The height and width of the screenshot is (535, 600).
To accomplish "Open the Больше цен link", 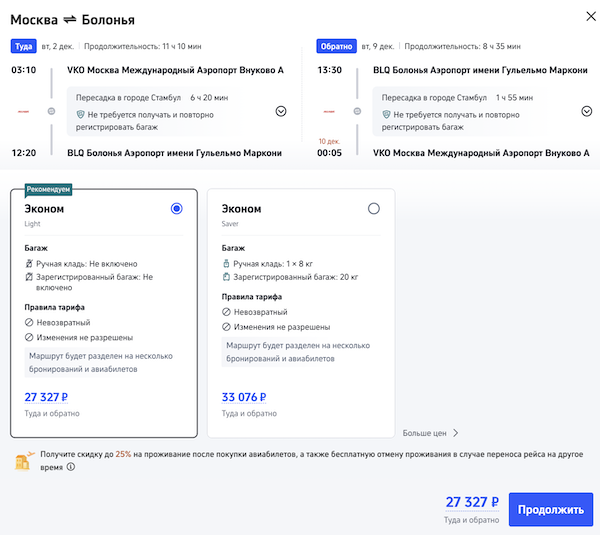I will tap(431, 433).
